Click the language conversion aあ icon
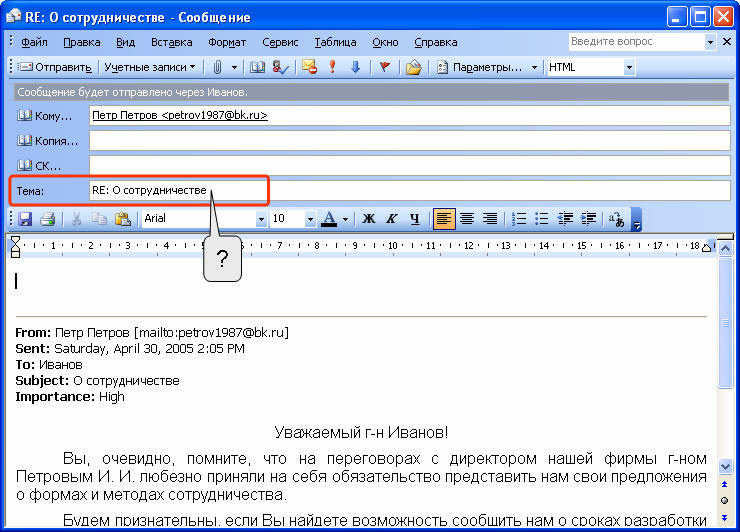The width and height of the screenshot is (740, 532). [616, 219]
